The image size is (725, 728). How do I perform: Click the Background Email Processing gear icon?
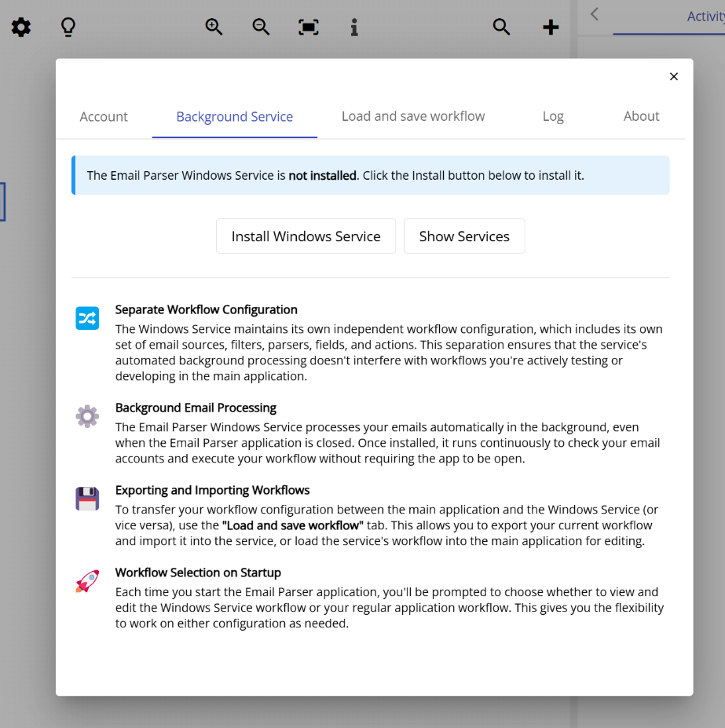tap(87, 416)
